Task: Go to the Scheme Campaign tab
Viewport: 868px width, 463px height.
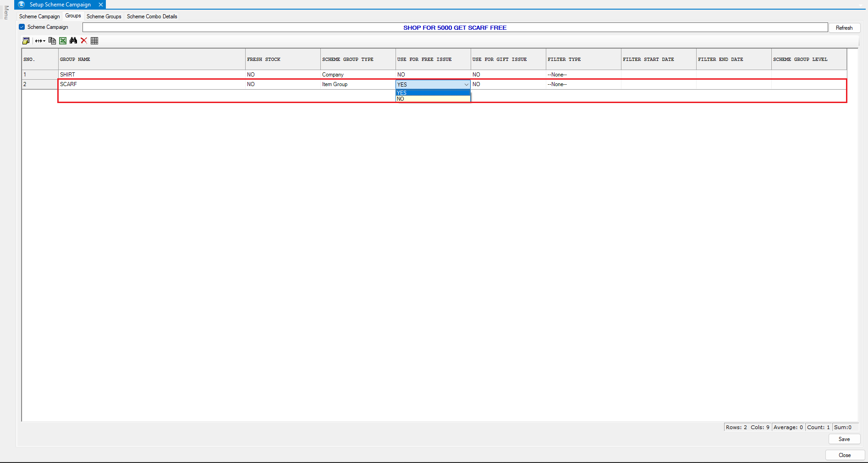Action: coord(39,16)
